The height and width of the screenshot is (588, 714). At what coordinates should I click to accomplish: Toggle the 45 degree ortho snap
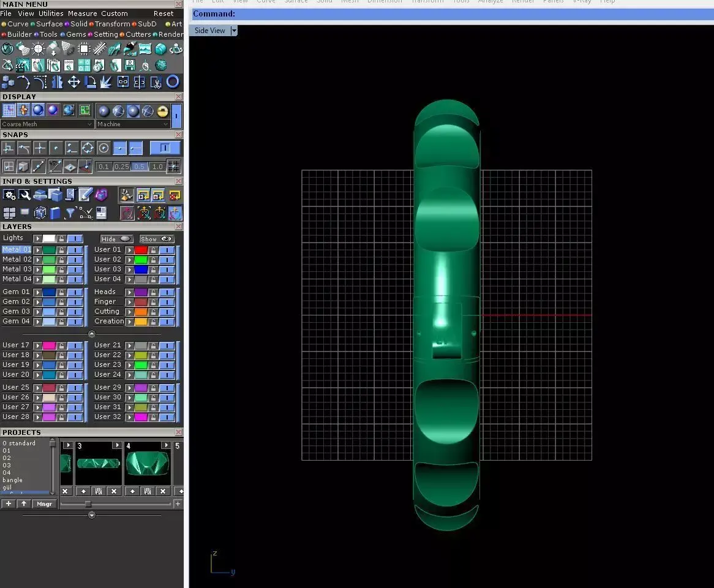pos(55,166)
